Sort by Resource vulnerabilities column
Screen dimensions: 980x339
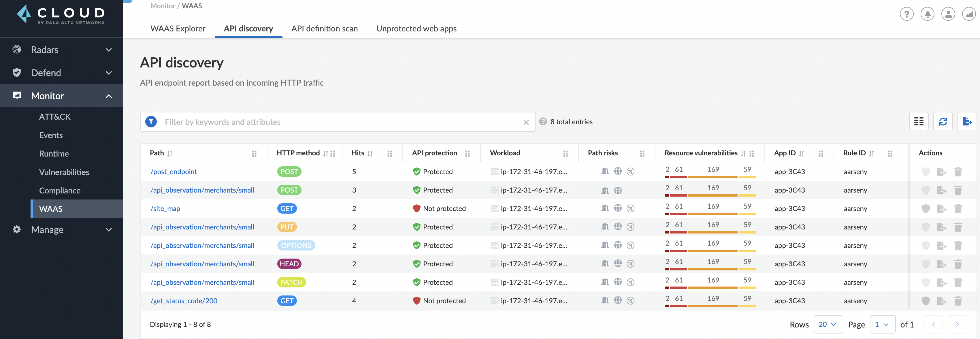pos(743,153)
